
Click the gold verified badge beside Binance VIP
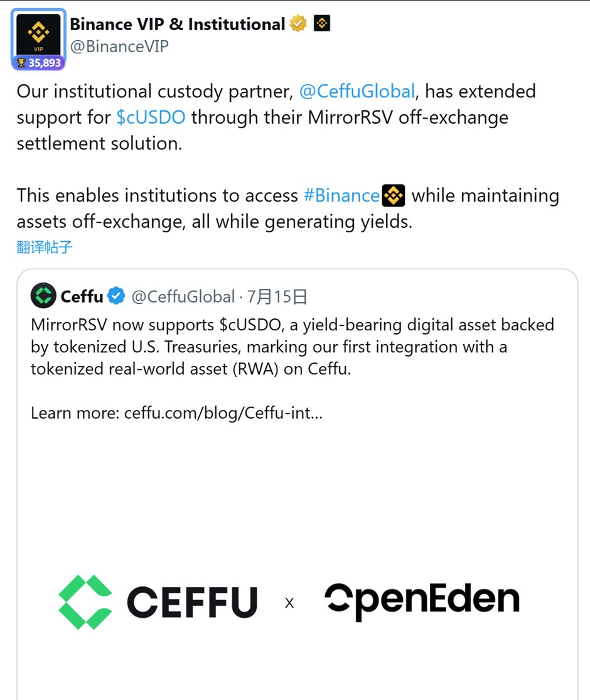point(298,24)
